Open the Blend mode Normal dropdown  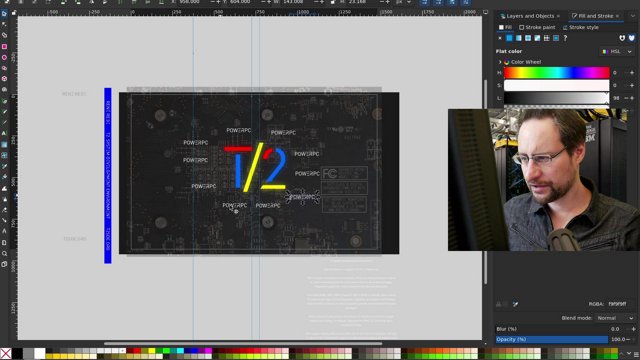pos(615,318)
